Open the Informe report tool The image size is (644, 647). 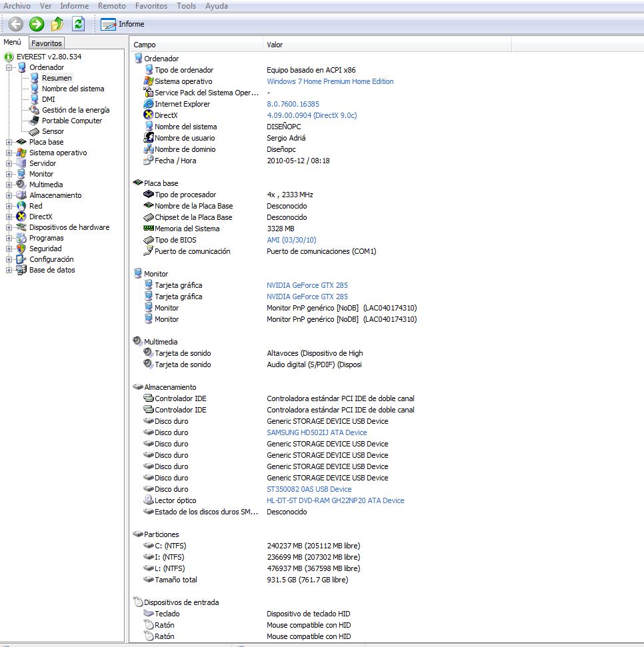(123, 24)
